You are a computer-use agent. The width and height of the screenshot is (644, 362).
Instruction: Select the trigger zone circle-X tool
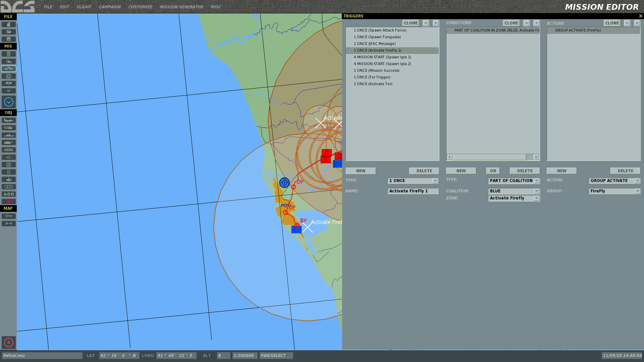9,172
